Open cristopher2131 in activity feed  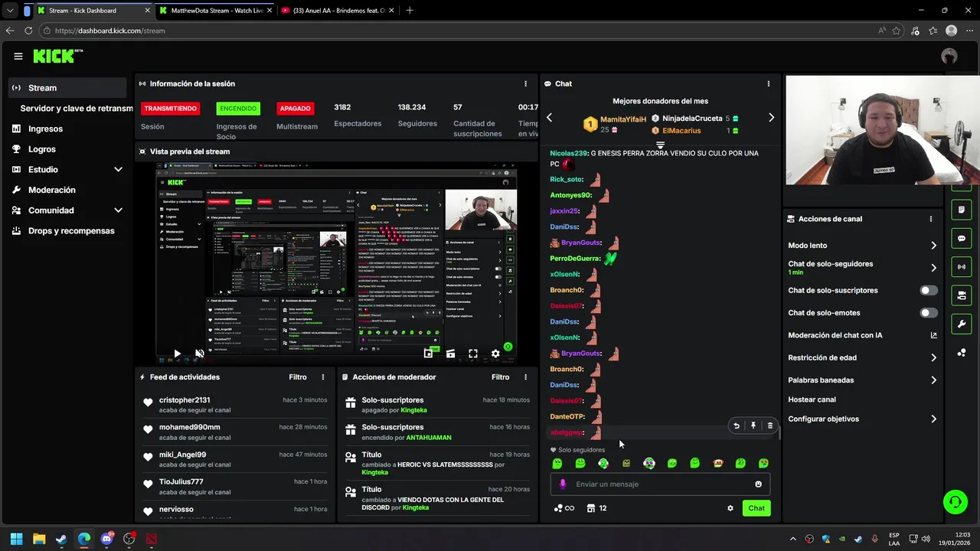point(185,400)
